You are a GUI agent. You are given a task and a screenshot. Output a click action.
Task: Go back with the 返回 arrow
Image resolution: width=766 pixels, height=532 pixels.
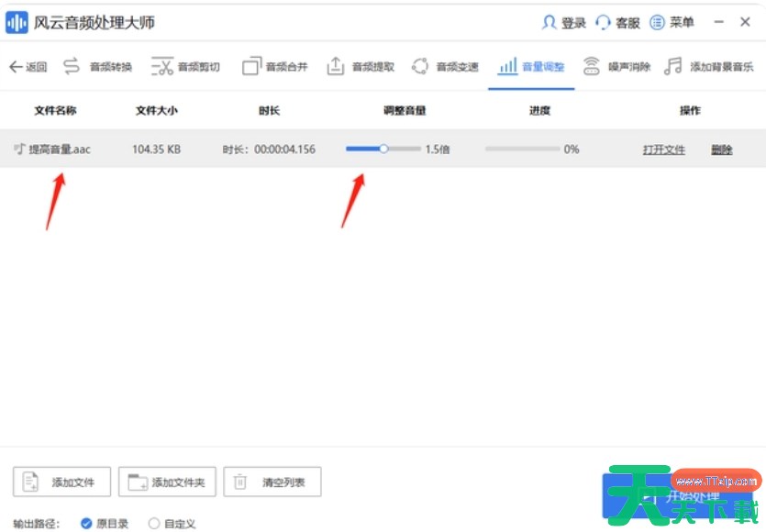(x=28, y=66)
